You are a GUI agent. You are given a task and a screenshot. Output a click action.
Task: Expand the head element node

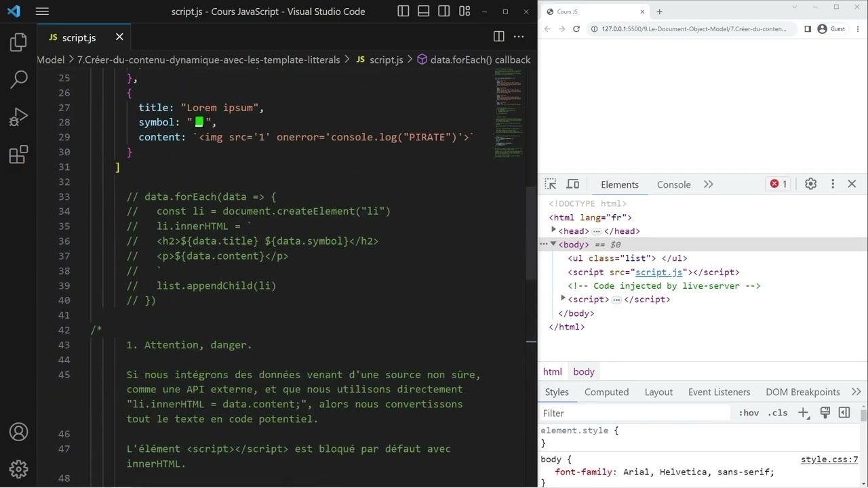(554, 230)
